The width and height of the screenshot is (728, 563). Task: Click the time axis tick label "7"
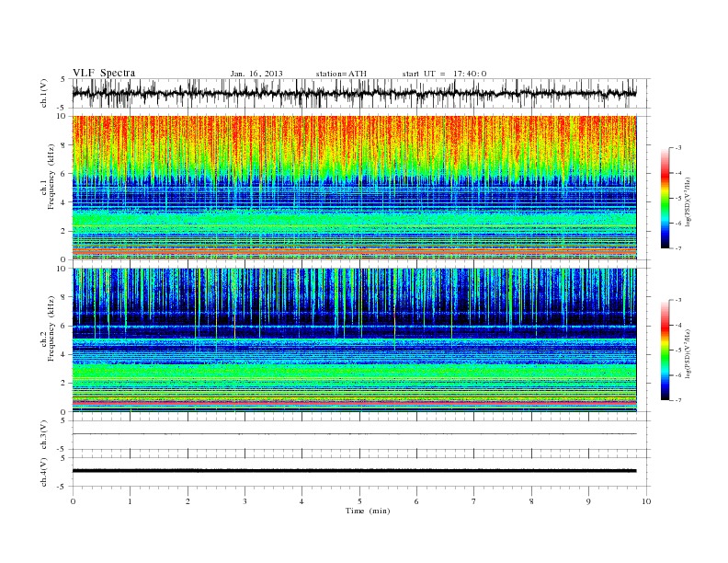(x=474, y=501)
